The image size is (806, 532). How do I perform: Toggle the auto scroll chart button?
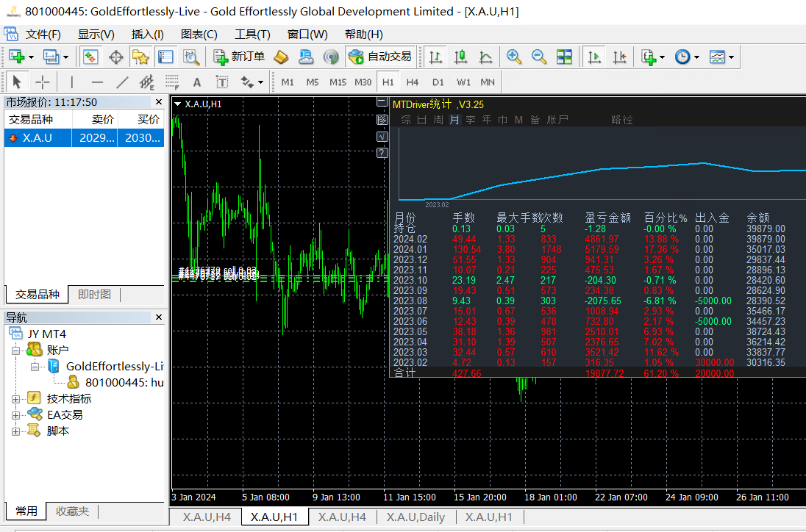[x=594, y=57]
